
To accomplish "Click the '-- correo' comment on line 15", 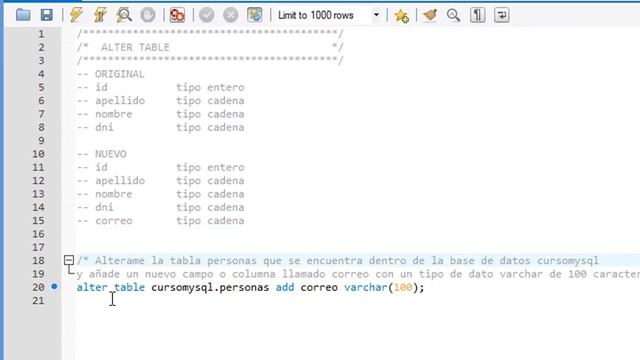I will pos(104,220).
